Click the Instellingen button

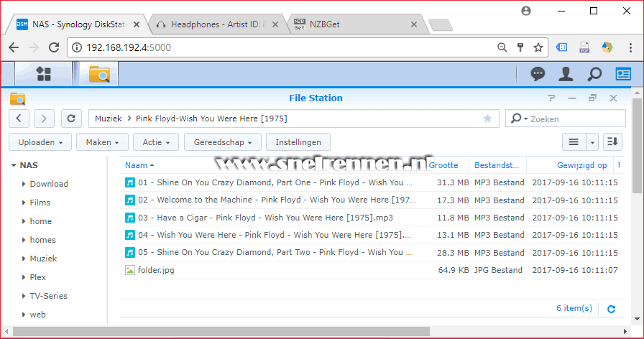tap(298, 142)
